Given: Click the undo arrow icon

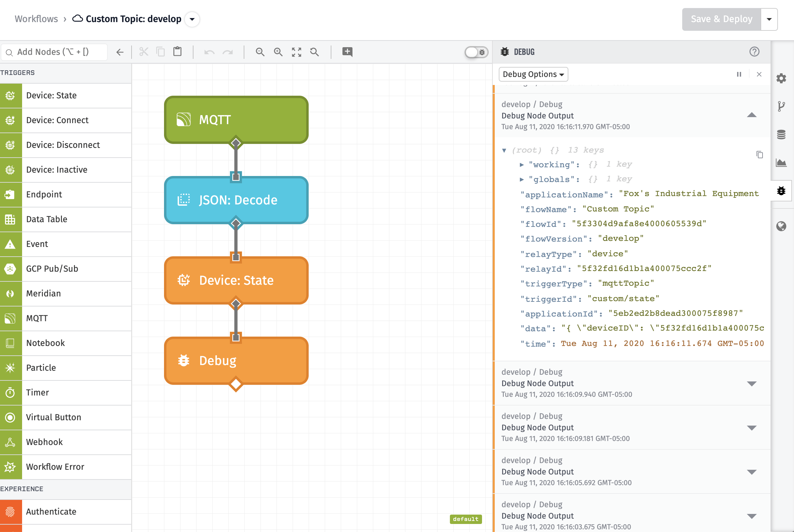Looking at the screenshot, I should click(x=210, y=52).
